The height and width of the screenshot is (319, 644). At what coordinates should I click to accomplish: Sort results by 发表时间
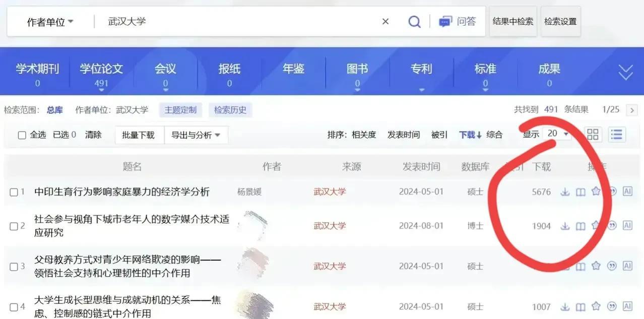point(403,135)
